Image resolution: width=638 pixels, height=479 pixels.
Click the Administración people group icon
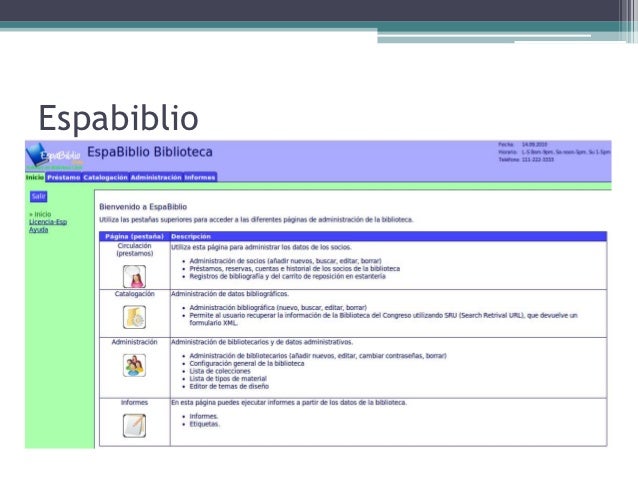tap(134, 365)
